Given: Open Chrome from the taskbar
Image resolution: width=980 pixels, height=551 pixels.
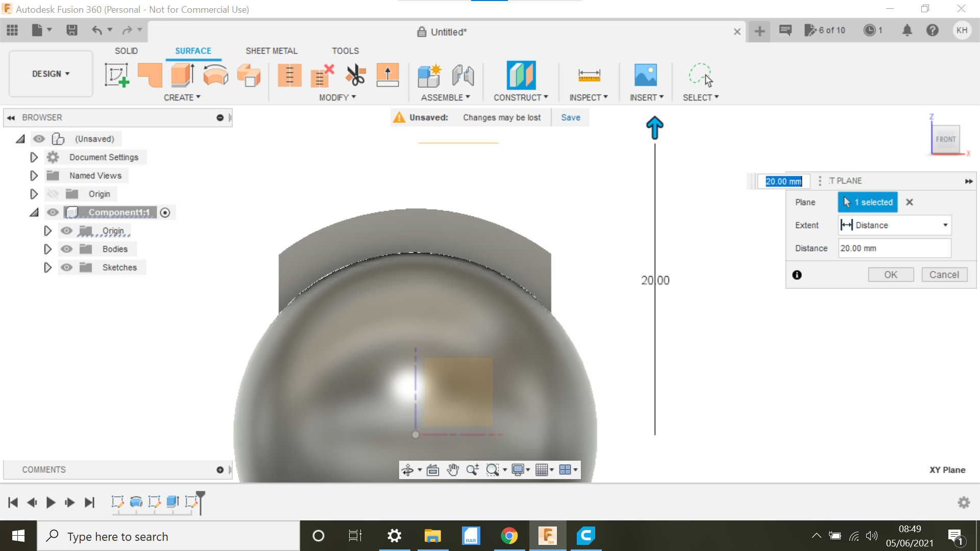Looking at the screenshot, I should pyautogui.click(x=509, y=536).
